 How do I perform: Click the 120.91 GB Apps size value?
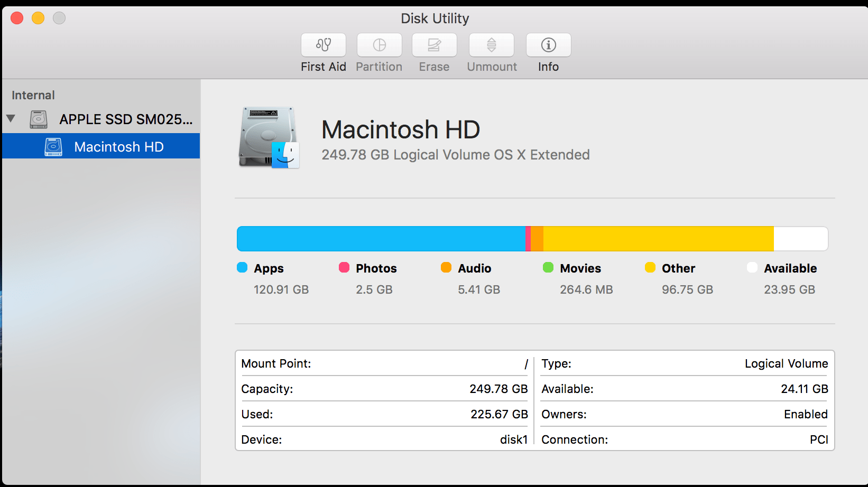(x=281, y=289)
